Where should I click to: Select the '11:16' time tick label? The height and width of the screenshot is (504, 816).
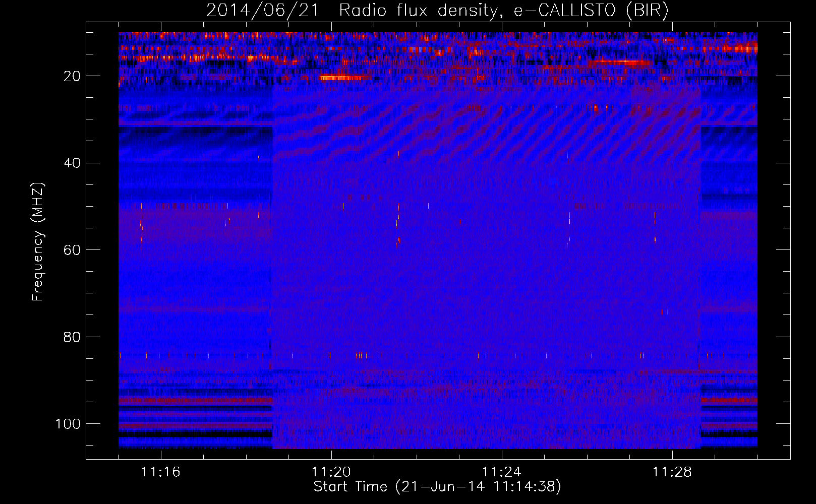pos(161,472)
